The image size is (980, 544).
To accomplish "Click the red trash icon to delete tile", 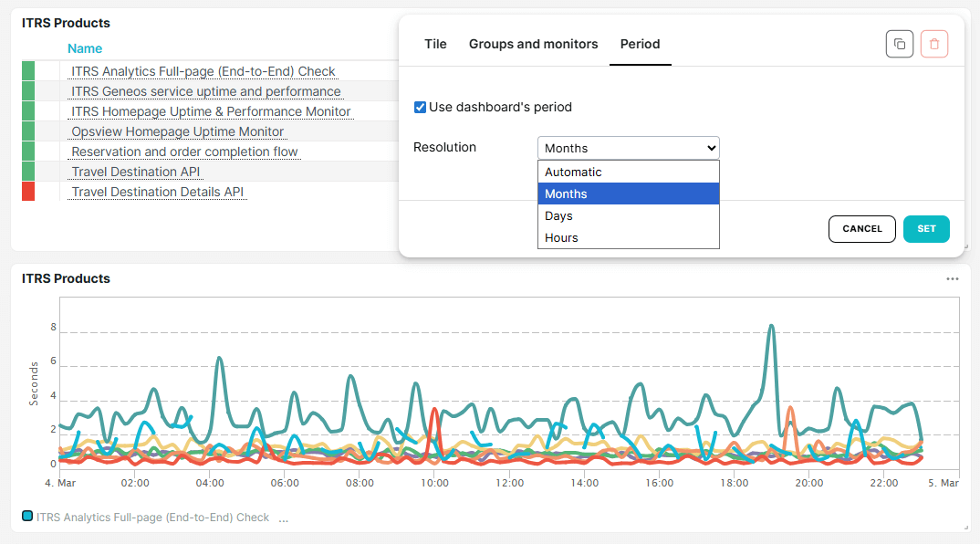I will [933, 44].
